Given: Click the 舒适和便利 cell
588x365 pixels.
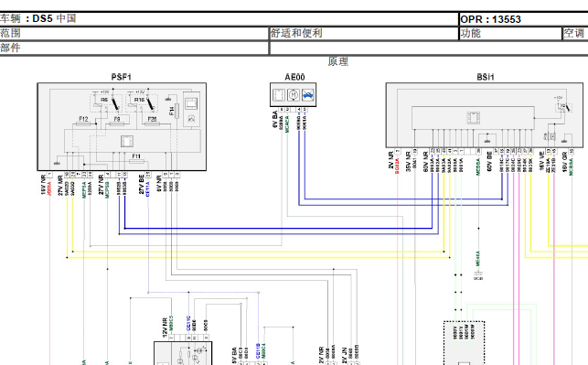Looking at the screenshot, I should pyautogui.click(x=364, y=33).
